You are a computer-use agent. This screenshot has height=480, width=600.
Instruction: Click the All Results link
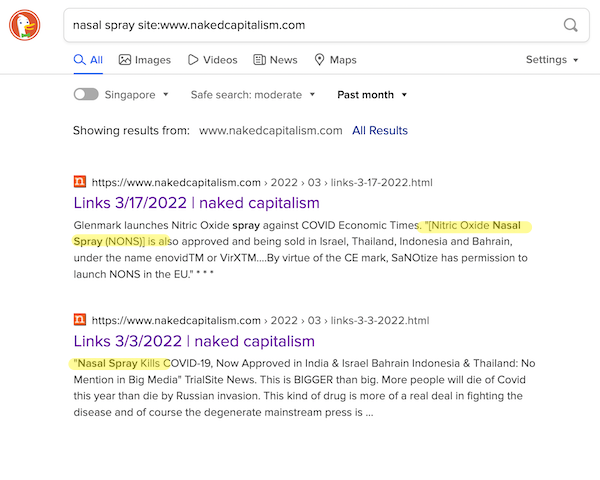click(x=380, y=131)
